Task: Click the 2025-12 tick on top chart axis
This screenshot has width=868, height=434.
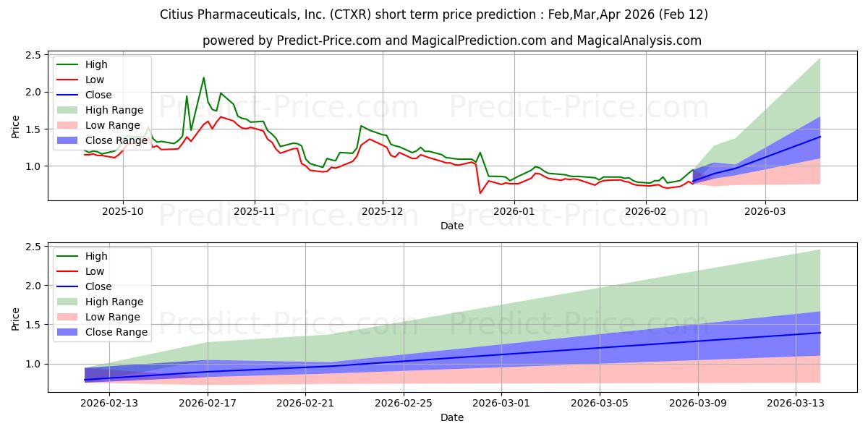Action: pyautogui.click(x=383, y=211)
